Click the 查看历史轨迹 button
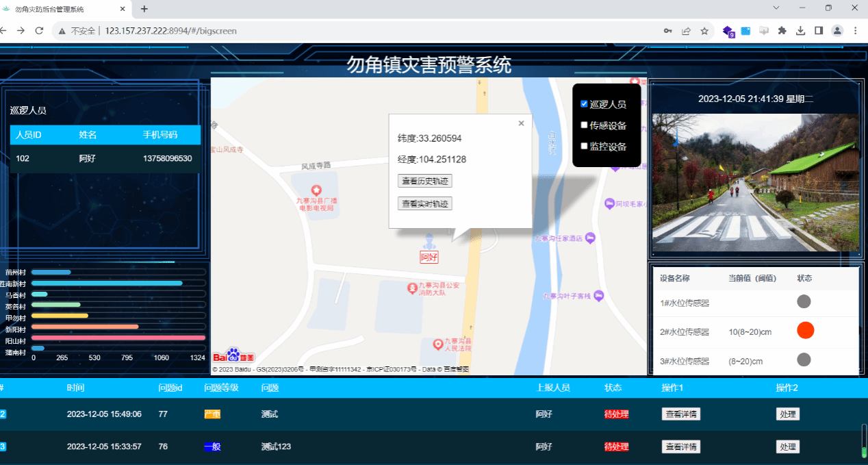The height and width of the screenshot is (465, 868). click(424, 181)
